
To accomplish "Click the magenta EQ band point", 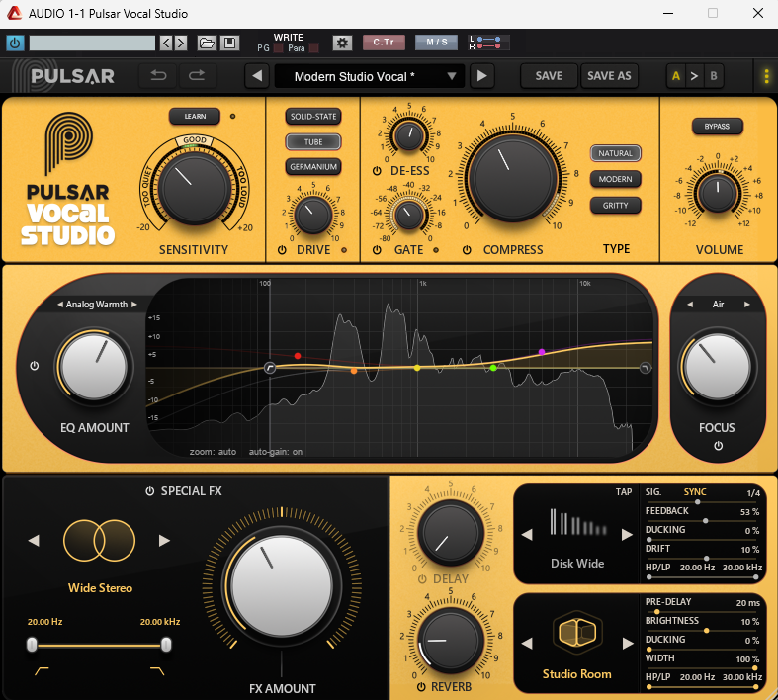I will click(x=542, y=352).
